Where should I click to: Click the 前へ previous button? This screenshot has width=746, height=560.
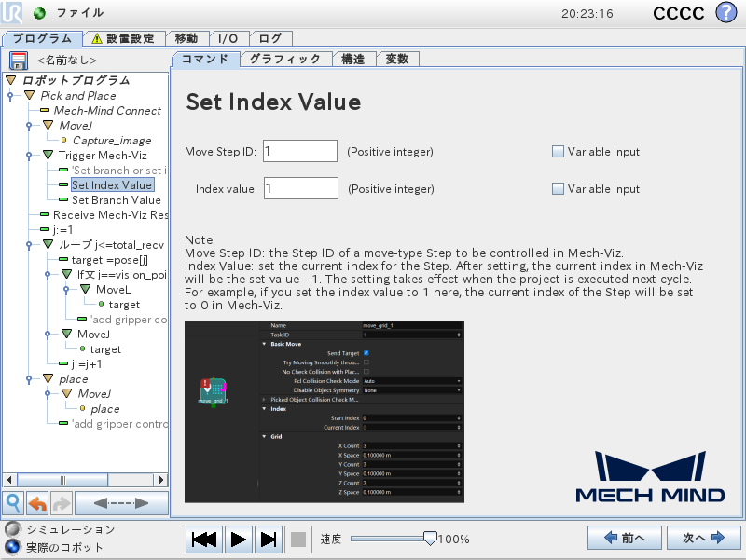(625, 538)
